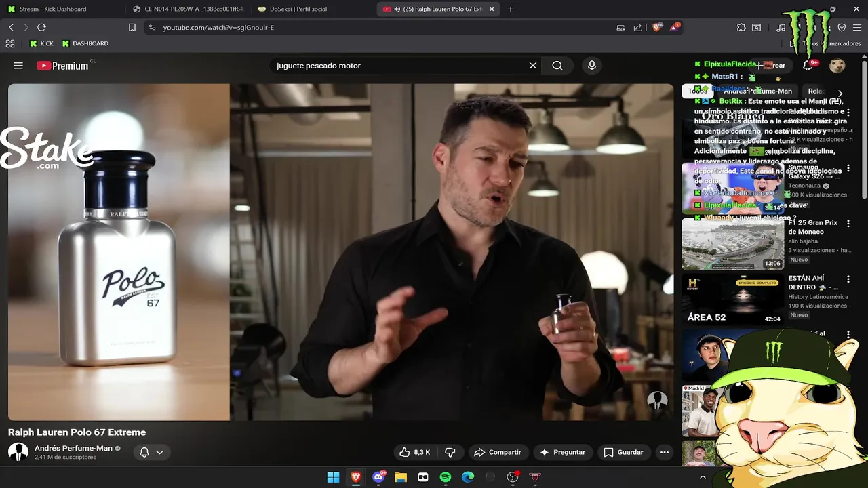Open YouTube notifications bell

808,66
